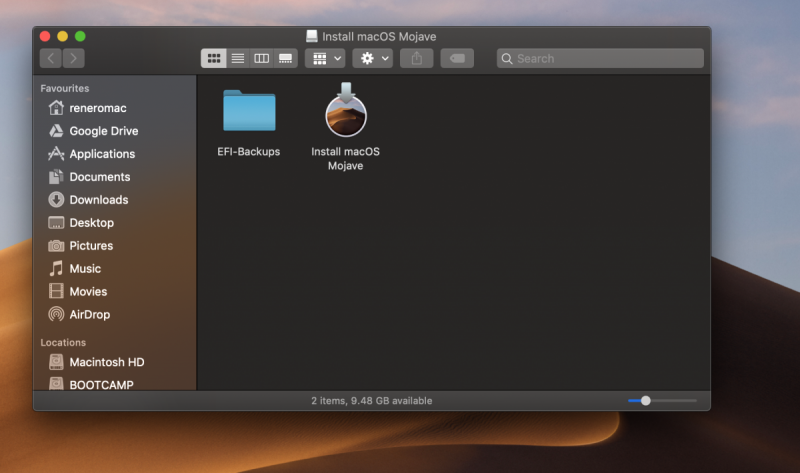This screenshot has height=473, width=800.
Task: Click the volume icon in the window title
Action: point(312,36)
